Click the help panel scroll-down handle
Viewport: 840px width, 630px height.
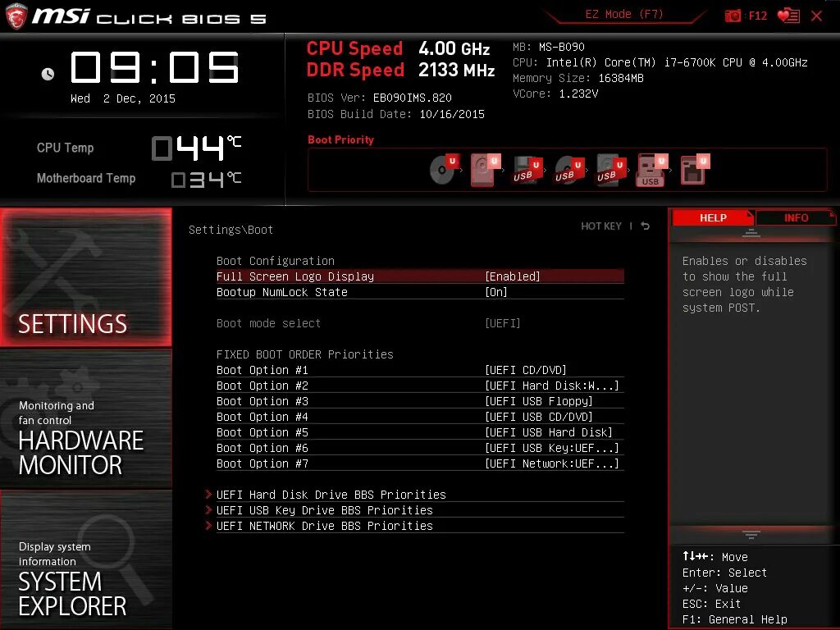[751, 535]
